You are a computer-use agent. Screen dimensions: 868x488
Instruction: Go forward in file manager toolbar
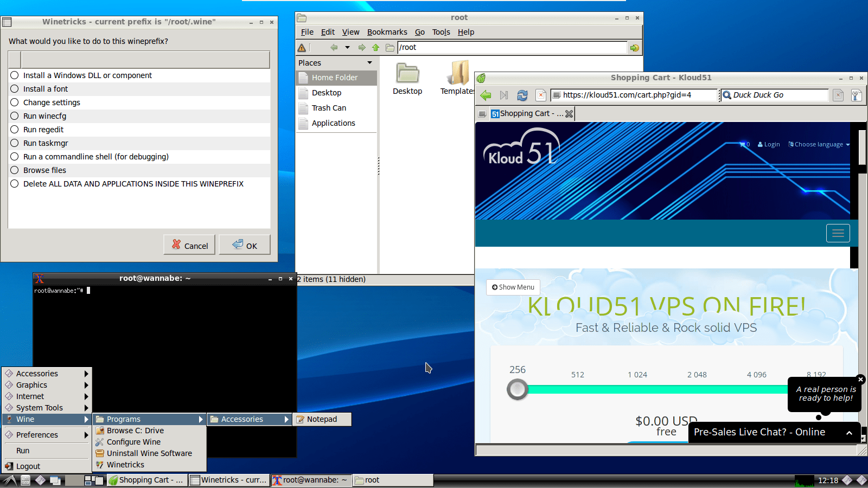click(362, 48)
